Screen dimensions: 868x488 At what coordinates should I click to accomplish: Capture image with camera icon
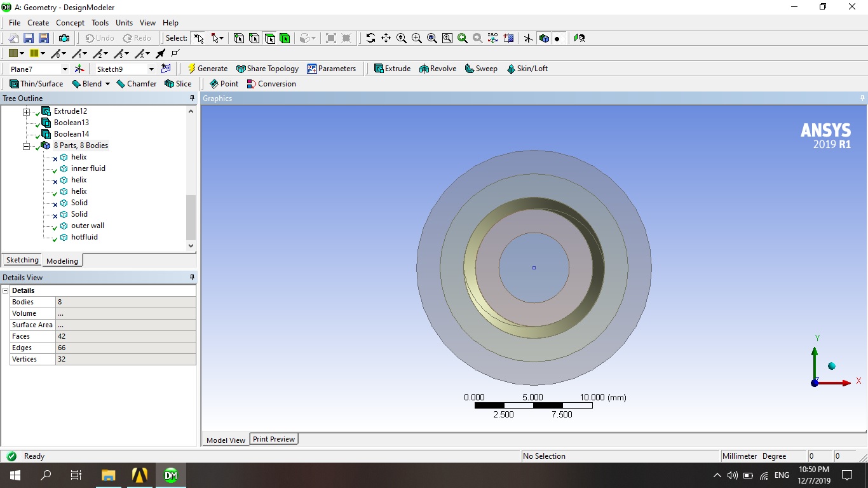(64, 38)
